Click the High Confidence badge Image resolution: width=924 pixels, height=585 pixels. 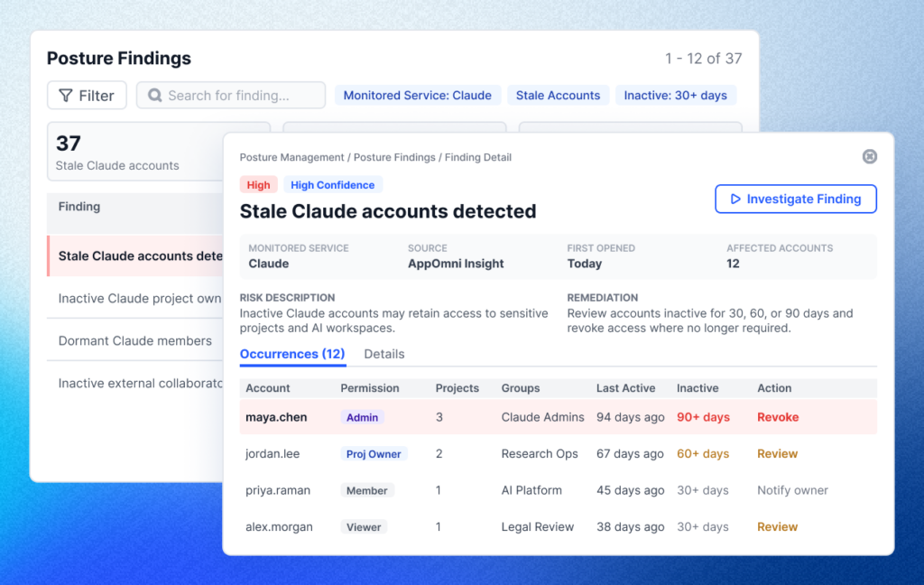[332, 184]
